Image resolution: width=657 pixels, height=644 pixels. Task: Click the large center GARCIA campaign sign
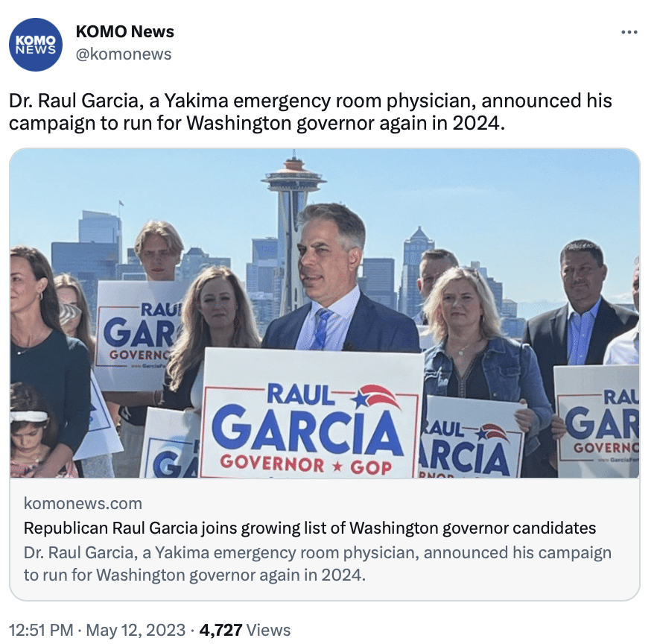(x=312, y=414)
